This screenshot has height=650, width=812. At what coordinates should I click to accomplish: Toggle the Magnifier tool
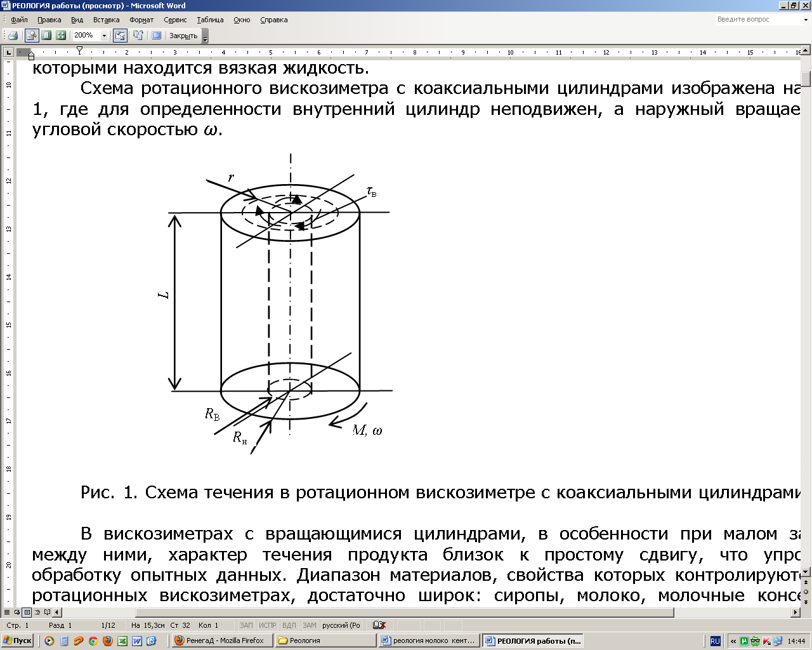point(31,36)
